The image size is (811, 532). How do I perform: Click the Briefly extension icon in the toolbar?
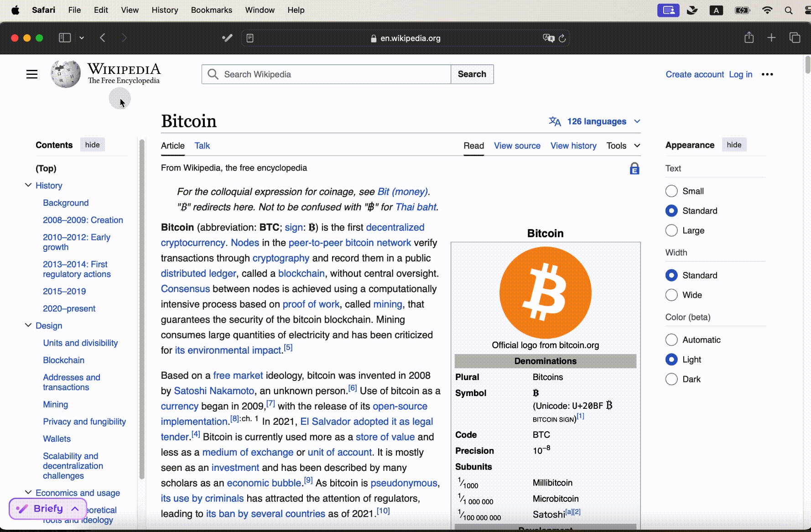[x=227, y=38]
